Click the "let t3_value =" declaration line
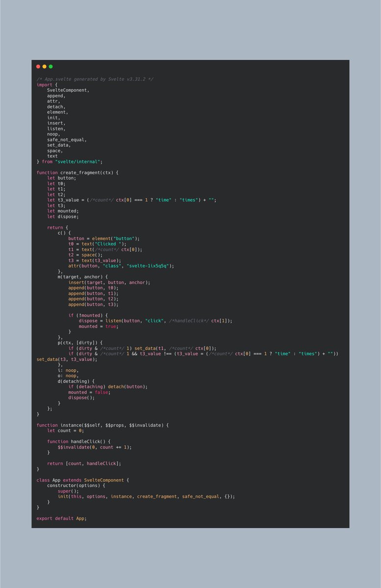The image size is (381, 588). (x=132, y=200)
